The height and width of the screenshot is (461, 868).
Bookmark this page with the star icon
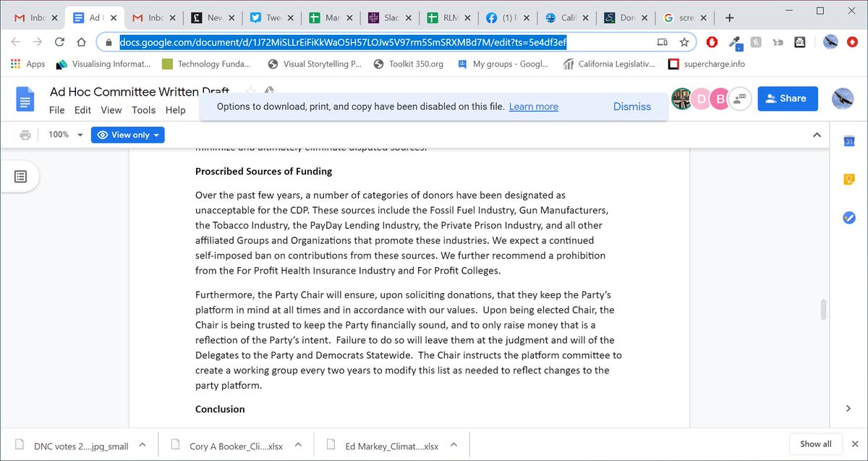click(x=684, y=42)
